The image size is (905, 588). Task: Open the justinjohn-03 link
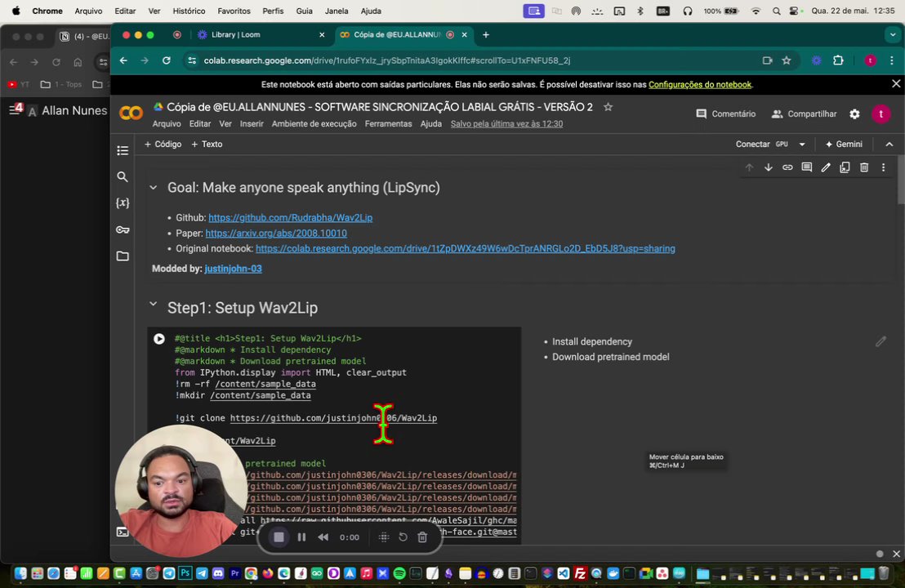pyautogui.click(x=233, y=269)
